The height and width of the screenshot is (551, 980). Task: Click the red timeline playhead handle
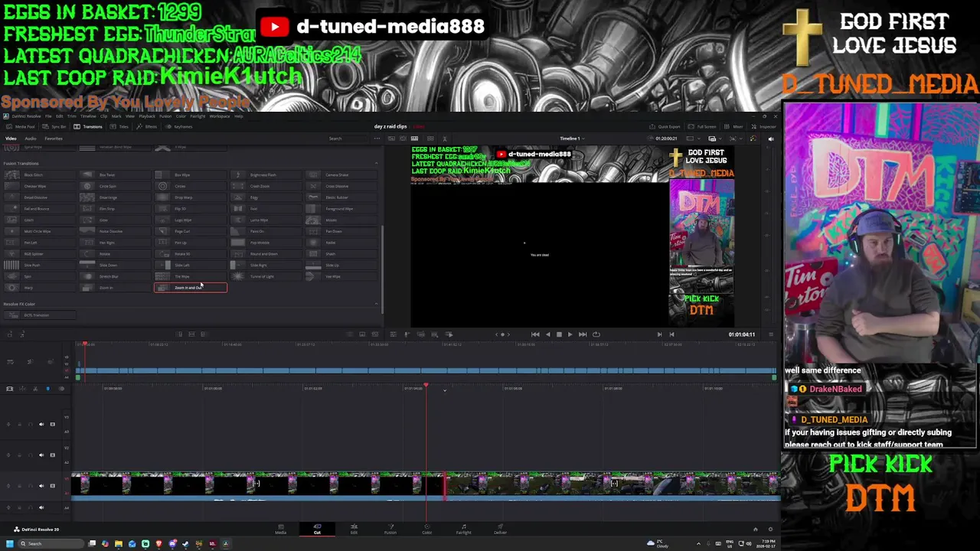click(x=426, y=385)
